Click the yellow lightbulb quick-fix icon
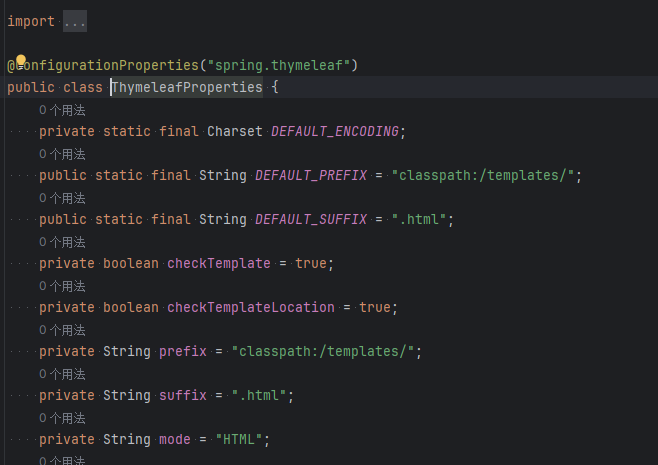 point(21,61)
